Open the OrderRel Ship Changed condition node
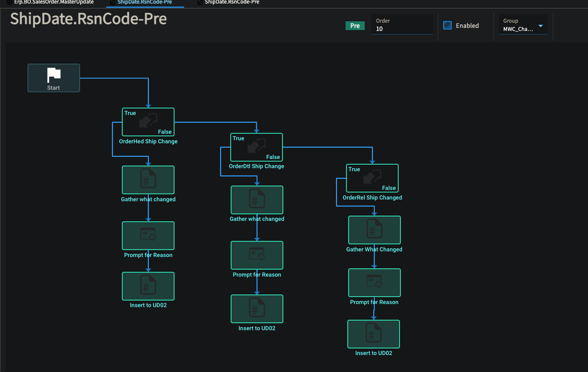This screenshot has height=372, width=588. [372, 178]
